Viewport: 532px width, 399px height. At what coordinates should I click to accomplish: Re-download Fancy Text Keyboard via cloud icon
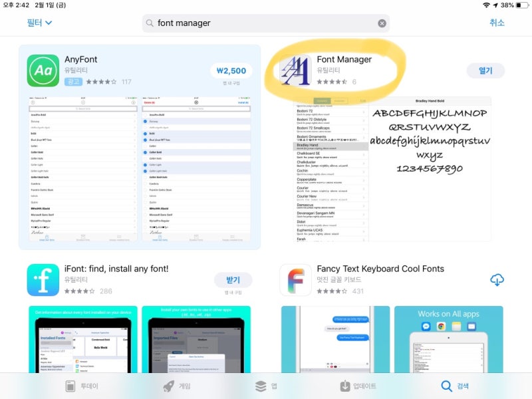(497, 280)
